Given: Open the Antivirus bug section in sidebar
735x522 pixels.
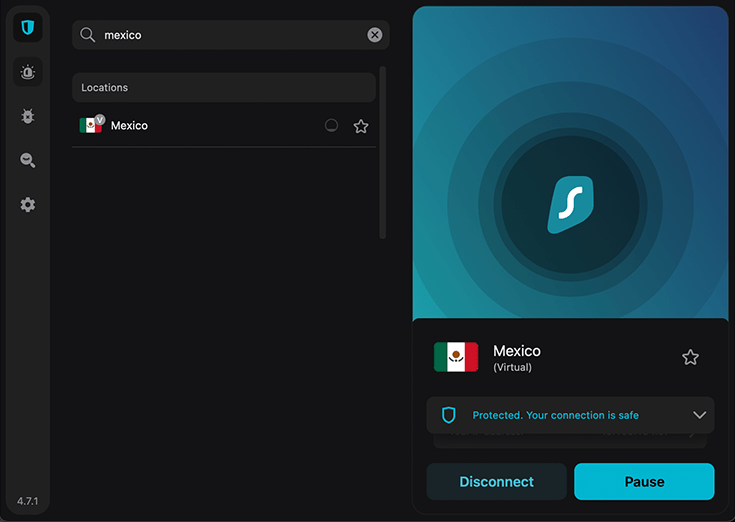Looking at the screenshot, I should pos(28,116).
